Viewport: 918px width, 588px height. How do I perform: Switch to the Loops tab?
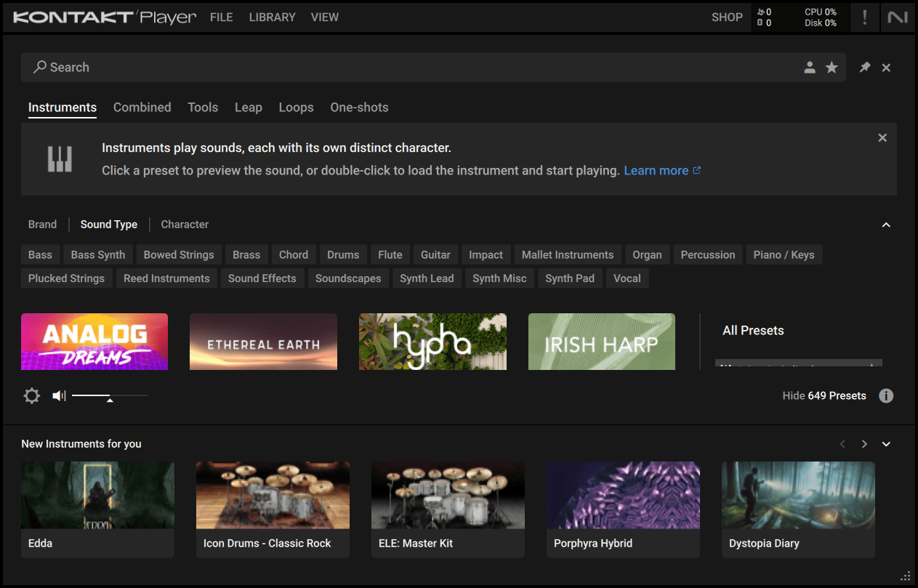(297, 108)
